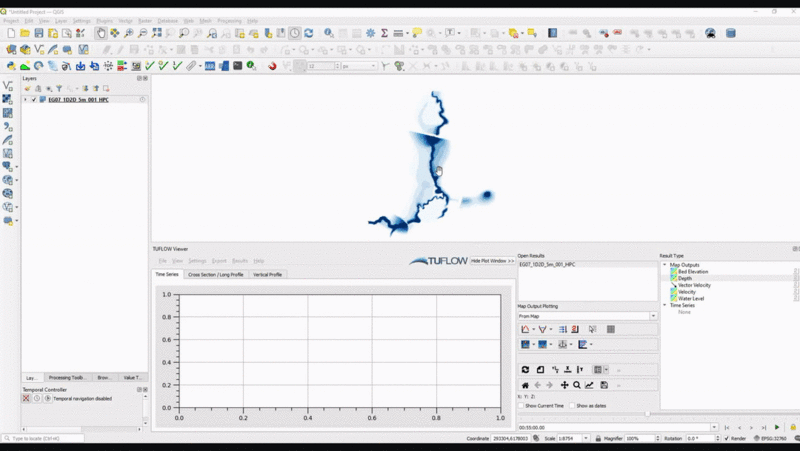Open the Processing Toolbox panel tab
Image resolution: width=800 pixels, height=451 pixels.
67,378
